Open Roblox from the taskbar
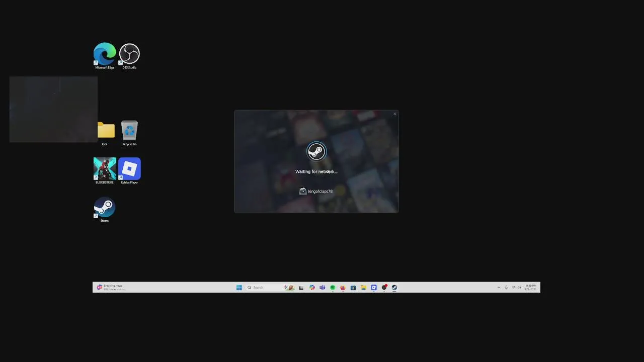Screen dimensions: 644x362 coord(374,288)
